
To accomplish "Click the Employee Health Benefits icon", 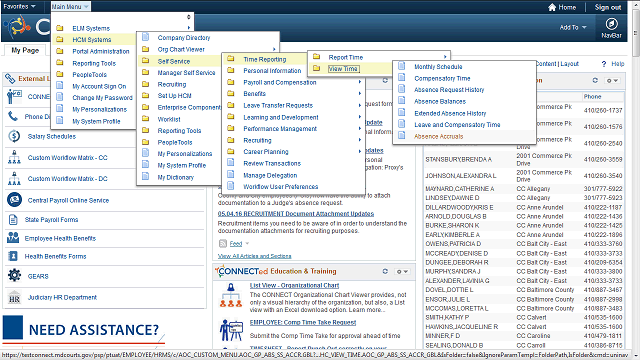I will point(13,238).
